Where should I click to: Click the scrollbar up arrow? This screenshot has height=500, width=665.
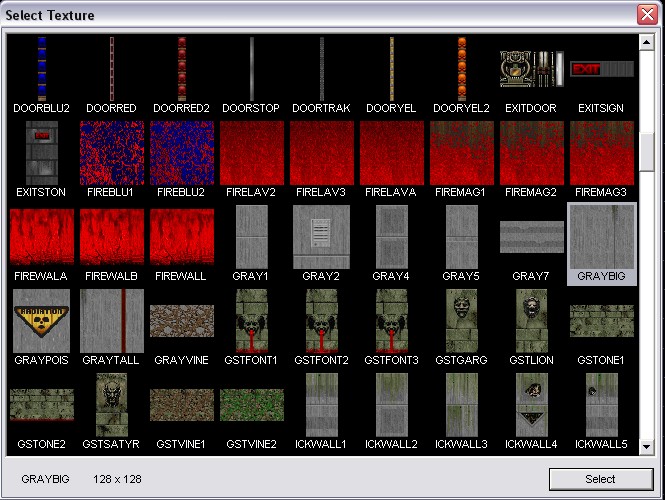pos(647,42)
